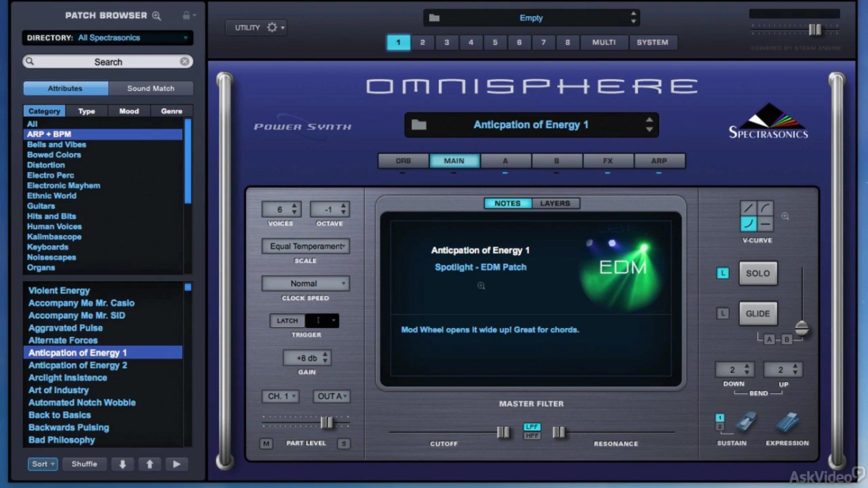Select glide layer A button
Screen dimensions: 868x488
coord(769,340)
